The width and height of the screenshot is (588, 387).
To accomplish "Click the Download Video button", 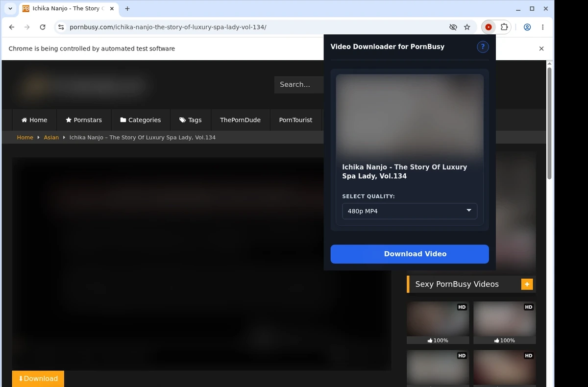I will [410, 254].
